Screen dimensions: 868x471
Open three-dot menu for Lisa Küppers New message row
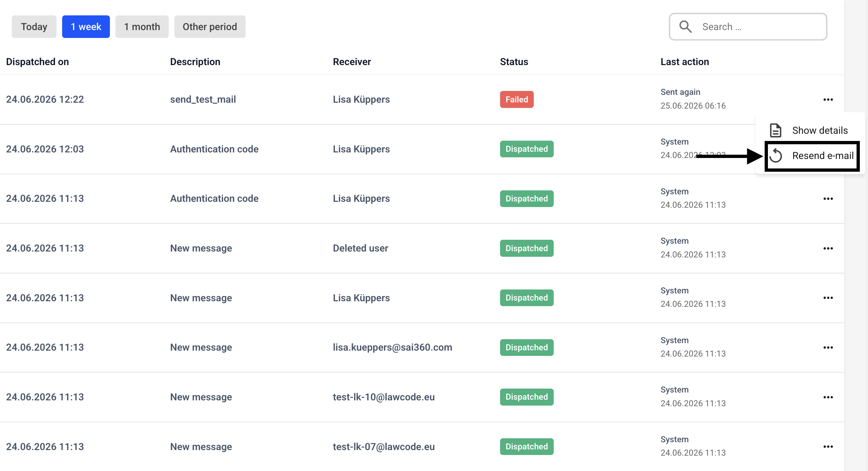pos(828,298)
